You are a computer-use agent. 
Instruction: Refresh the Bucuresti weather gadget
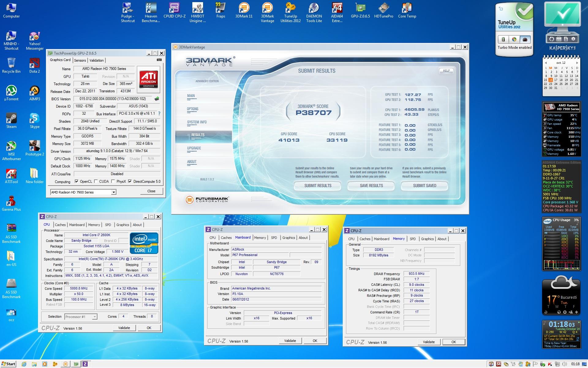(x=545, y=312)
